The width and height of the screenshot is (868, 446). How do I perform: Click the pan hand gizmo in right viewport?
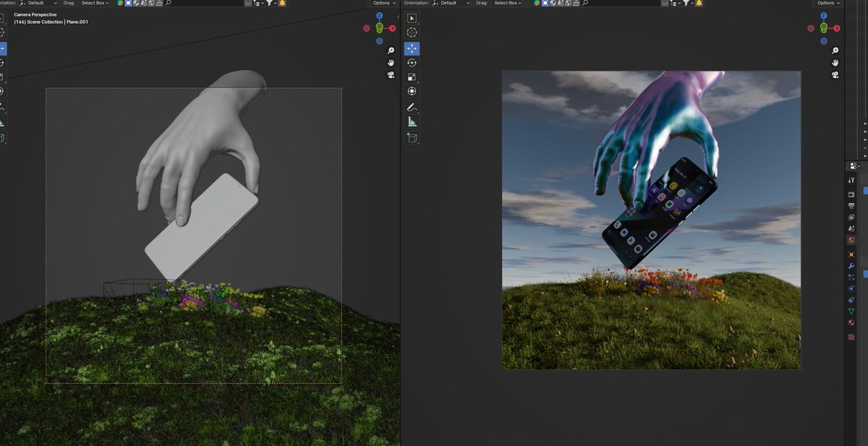click(835, 63)
